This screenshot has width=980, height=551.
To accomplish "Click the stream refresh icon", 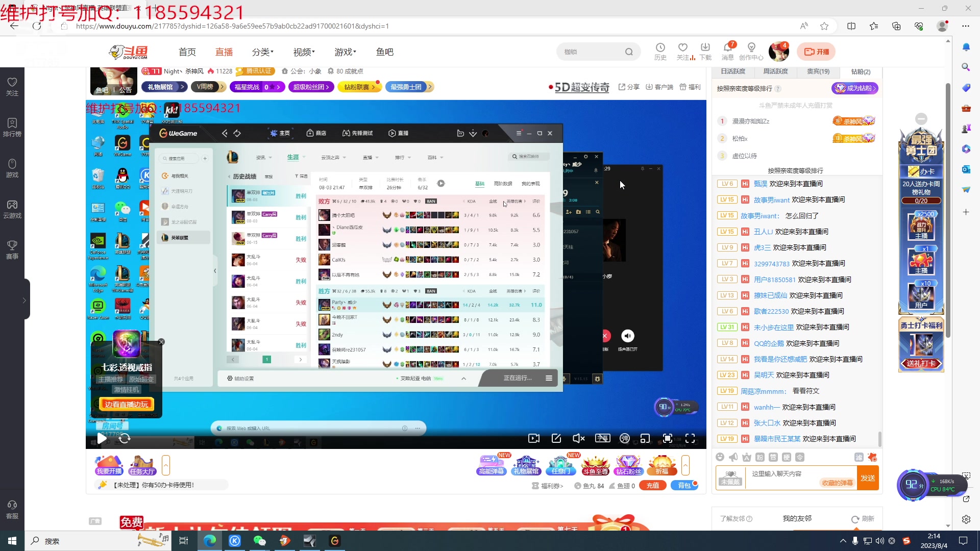I will click(x=125, y=438).
